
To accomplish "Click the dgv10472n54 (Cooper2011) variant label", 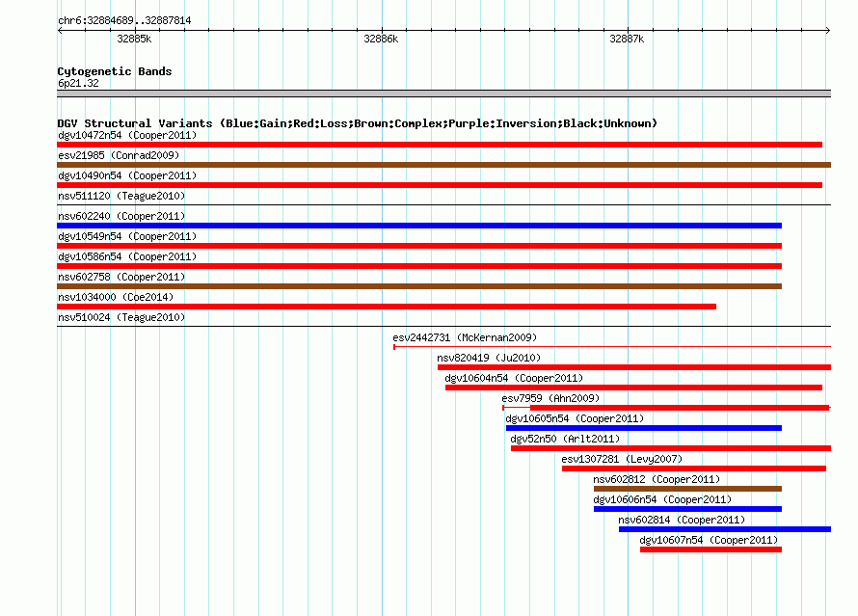I will 127,135.
